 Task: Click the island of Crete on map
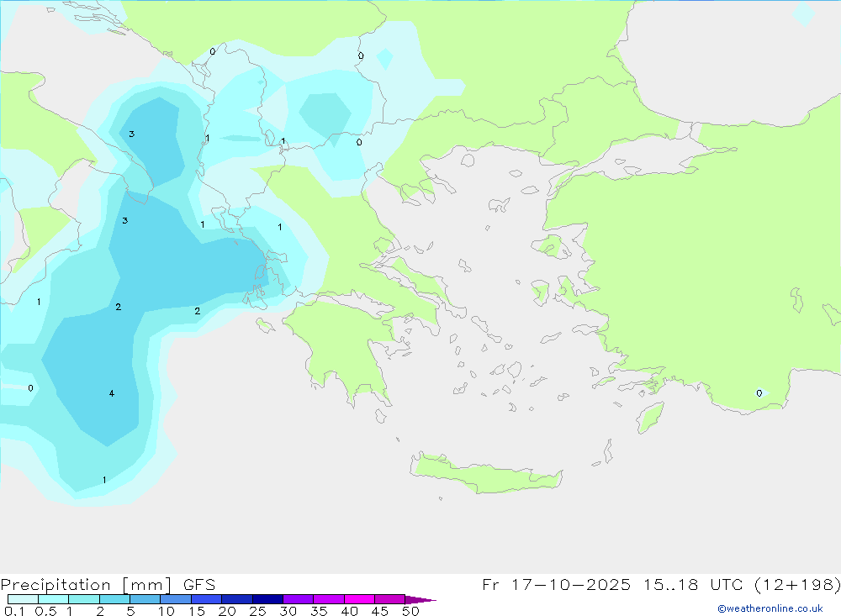coord(485,473)
